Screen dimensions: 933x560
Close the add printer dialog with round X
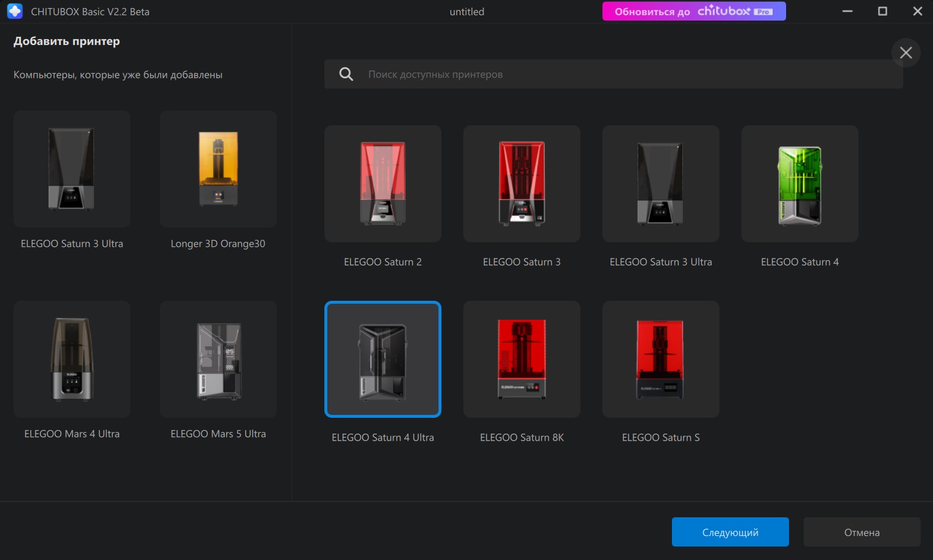[x=905, y=53]
